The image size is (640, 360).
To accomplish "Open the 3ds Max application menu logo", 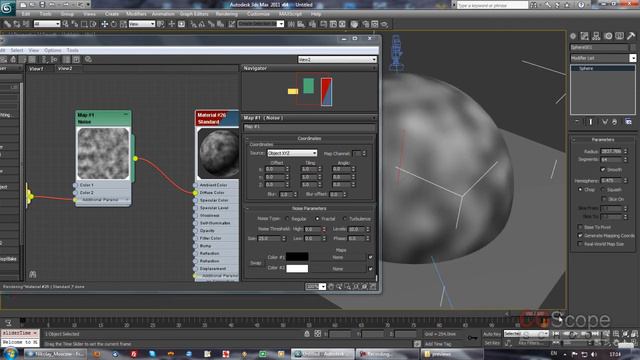I will click(x=8, y=8).
